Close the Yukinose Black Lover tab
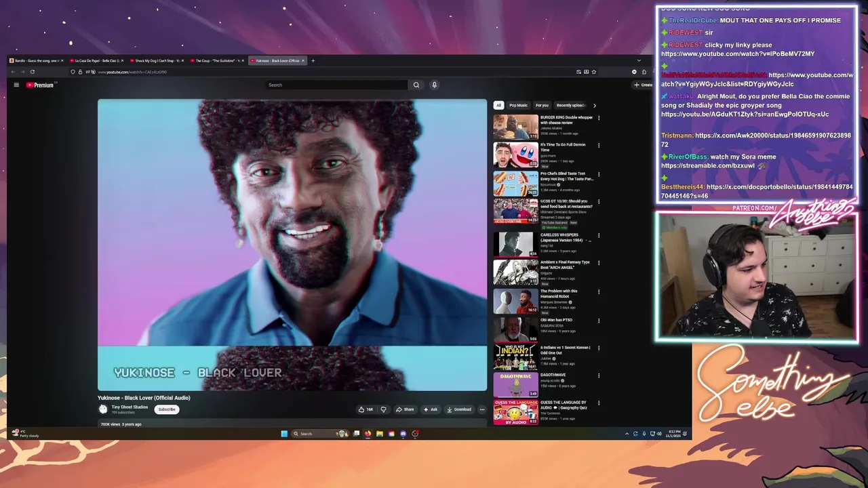Screen dimensions: 868x488 pos(303,60)
